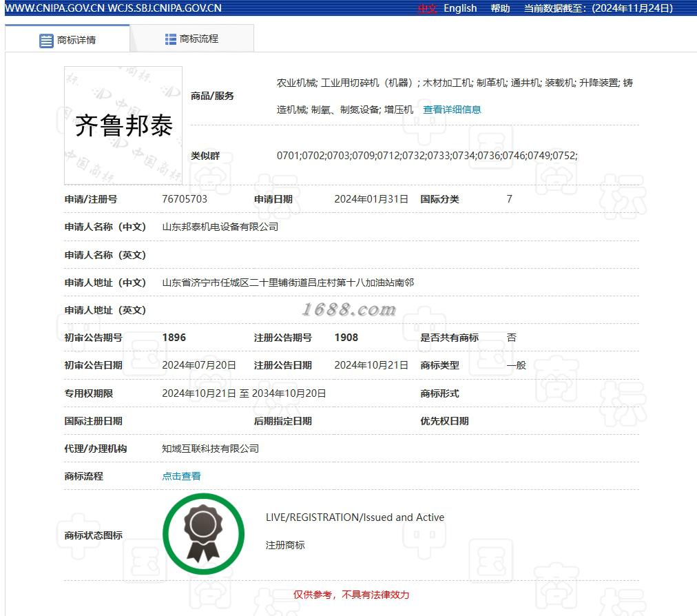Select trademark type value 一般

[516, 365]
